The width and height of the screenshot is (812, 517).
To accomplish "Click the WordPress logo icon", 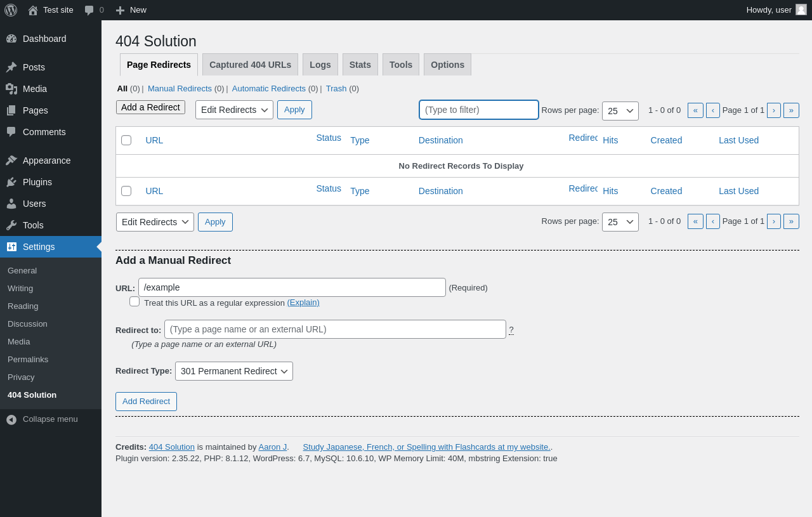I will coord(11,10).
